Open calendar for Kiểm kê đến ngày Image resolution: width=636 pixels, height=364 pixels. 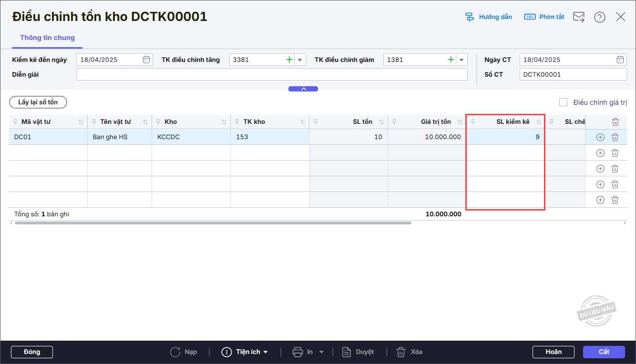146,60
